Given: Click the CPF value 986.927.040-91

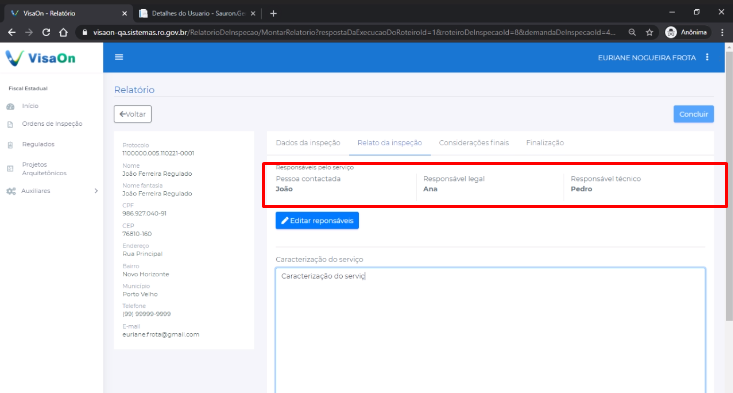Looking at the screenshot, I should point(144,214).
